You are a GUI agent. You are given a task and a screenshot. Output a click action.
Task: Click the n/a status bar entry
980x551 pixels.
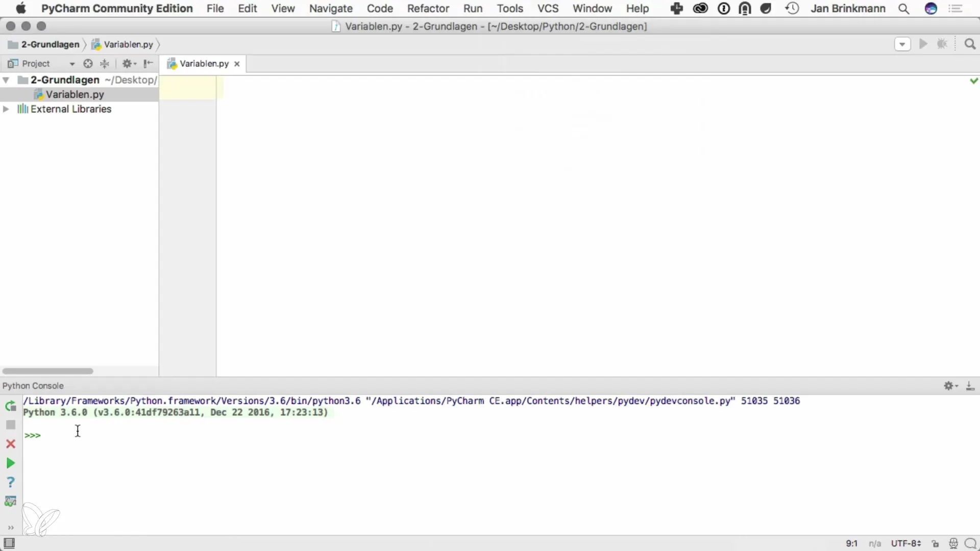pyautogui.click(x=875, y=544)
